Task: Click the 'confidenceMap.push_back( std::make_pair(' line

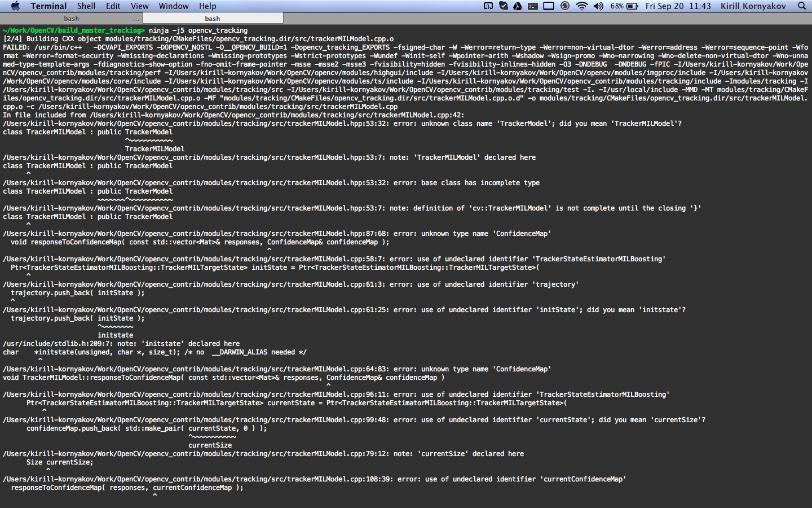Action: 147,428
